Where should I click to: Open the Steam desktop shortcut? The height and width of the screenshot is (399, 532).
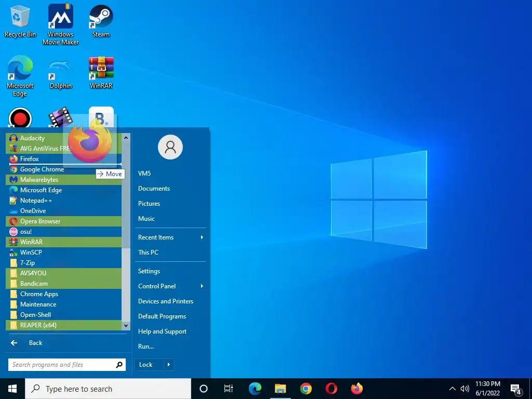101,21
